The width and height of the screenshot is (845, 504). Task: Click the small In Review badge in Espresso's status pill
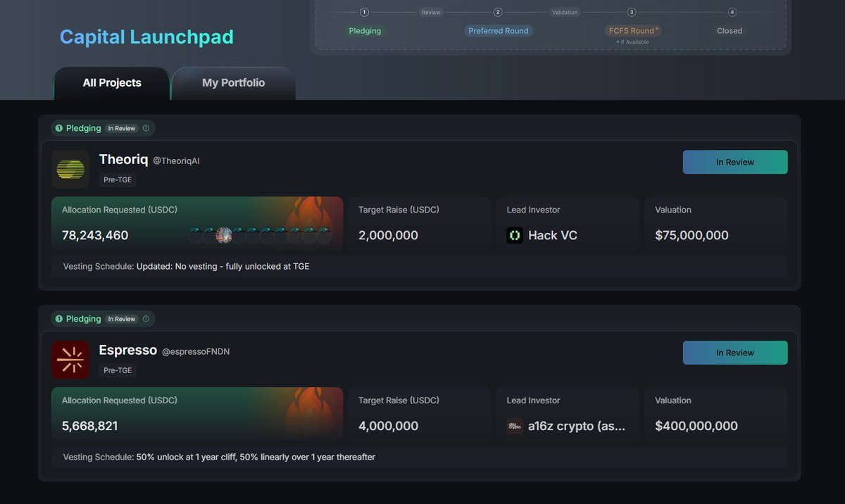(122, 319)
